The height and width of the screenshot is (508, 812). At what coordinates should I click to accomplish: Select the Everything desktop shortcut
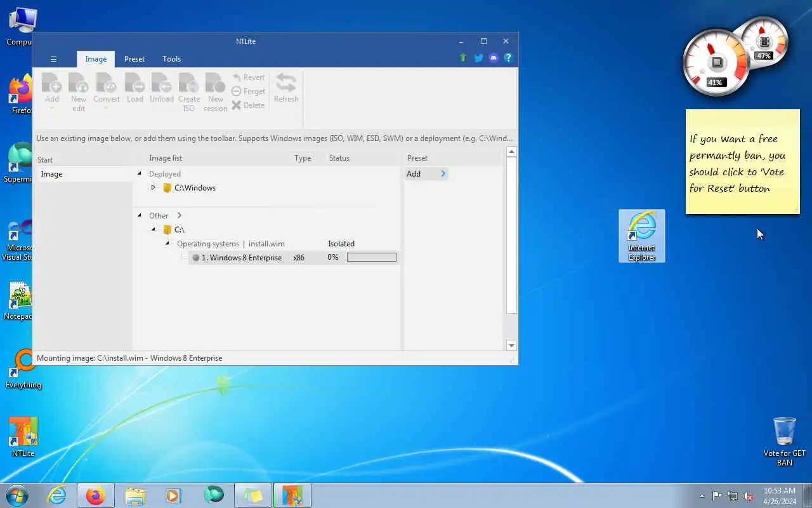[x=23, y=368]
